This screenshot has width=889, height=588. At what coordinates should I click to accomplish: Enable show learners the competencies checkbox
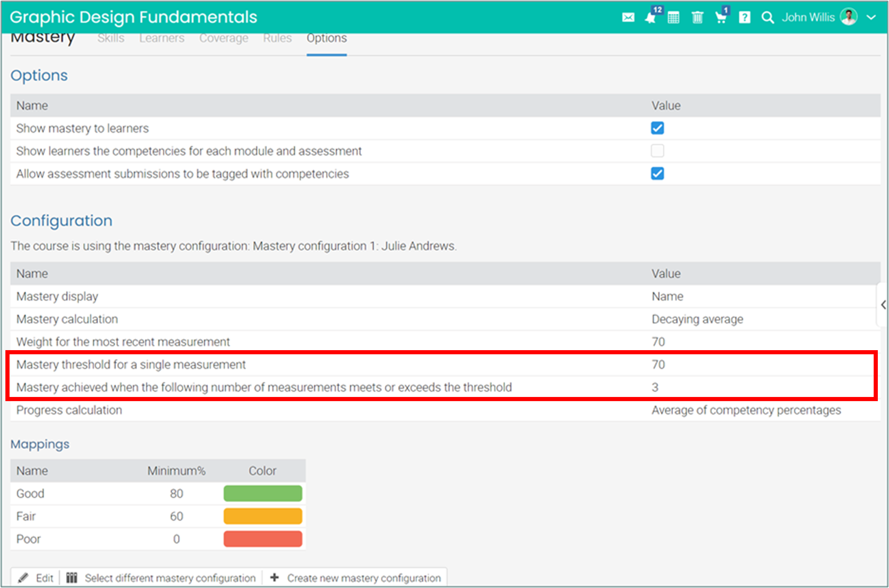click(657, 151)
